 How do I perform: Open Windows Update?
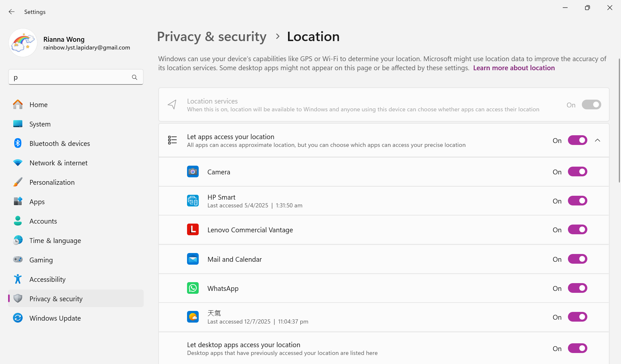coord(76,318)
